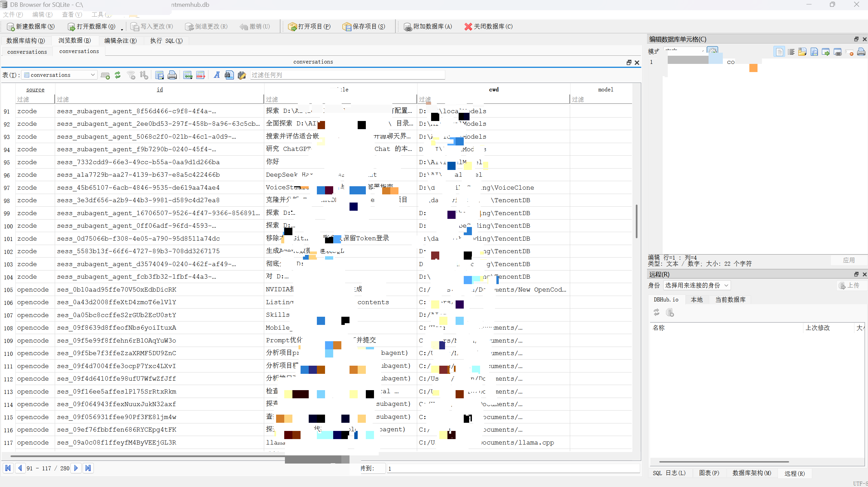Click the 附加数据库 button
This screenshot has width=868, height=487.
[428, 27]
